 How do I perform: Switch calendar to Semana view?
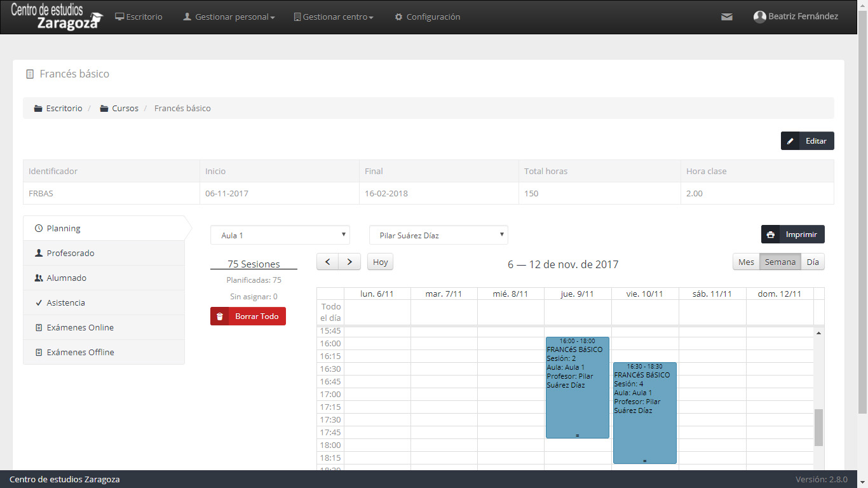click(780, 262)
